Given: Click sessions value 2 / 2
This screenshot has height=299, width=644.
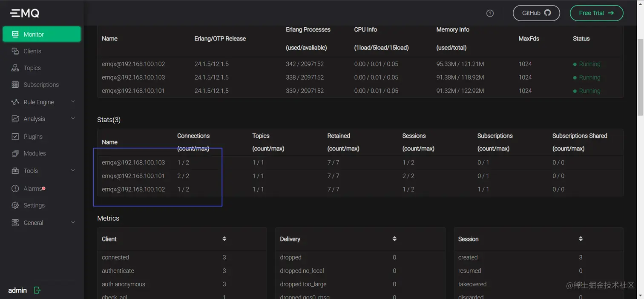Looking at the screenshot, I should [x=408, y=176].
